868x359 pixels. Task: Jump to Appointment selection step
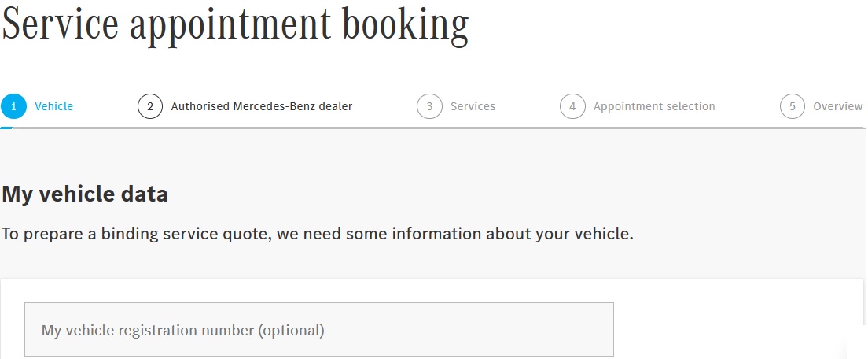[x=654, y=106]
